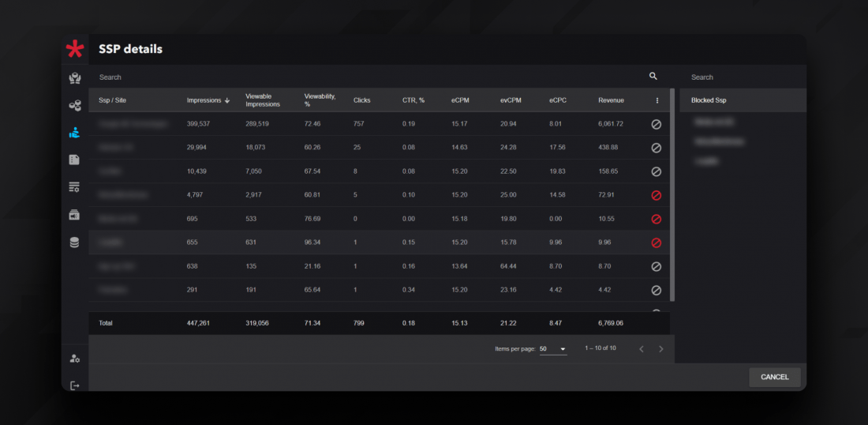Select the highlighted blue sidebar icon
868x425 pixels.
pyautogui.click(x=75, y=133)
